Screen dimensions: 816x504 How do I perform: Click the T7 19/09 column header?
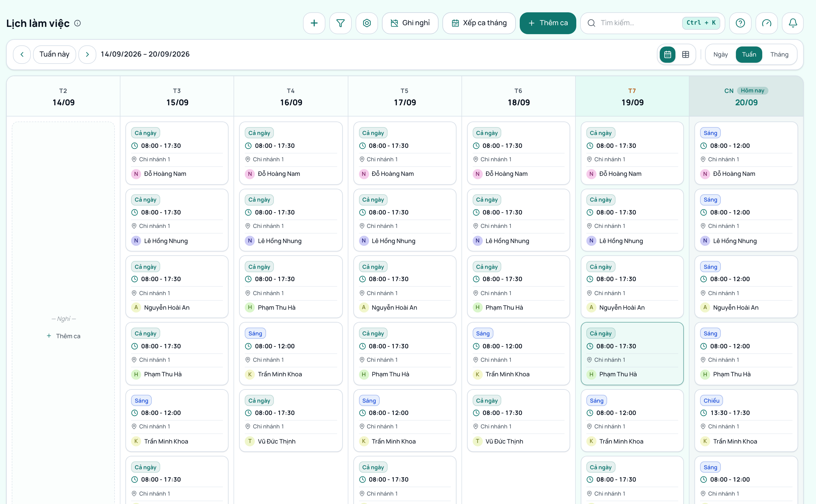pyautogui.click(x=632, y=96)
